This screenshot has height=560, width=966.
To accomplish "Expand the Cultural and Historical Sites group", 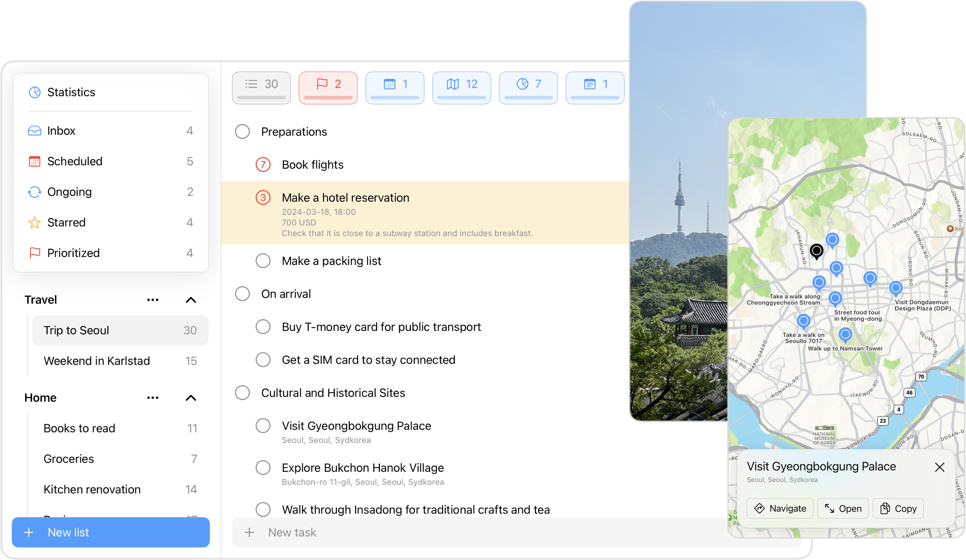I will (x=333, y=393).
